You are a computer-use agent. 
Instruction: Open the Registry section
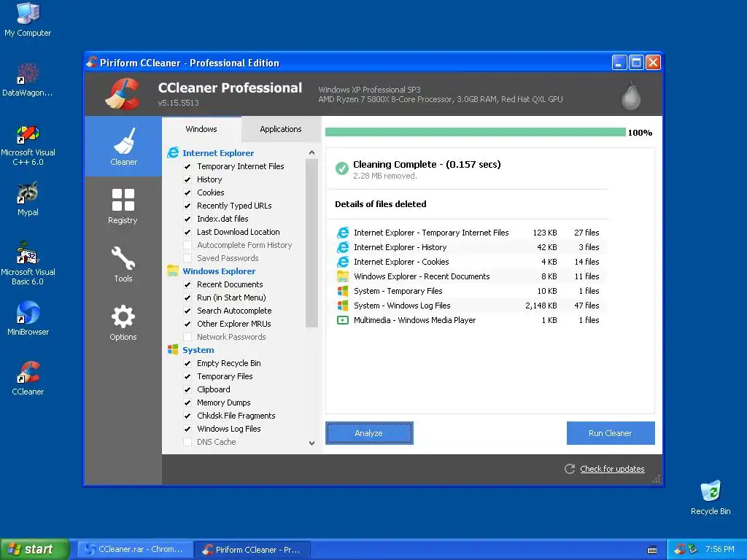(123, 206)
